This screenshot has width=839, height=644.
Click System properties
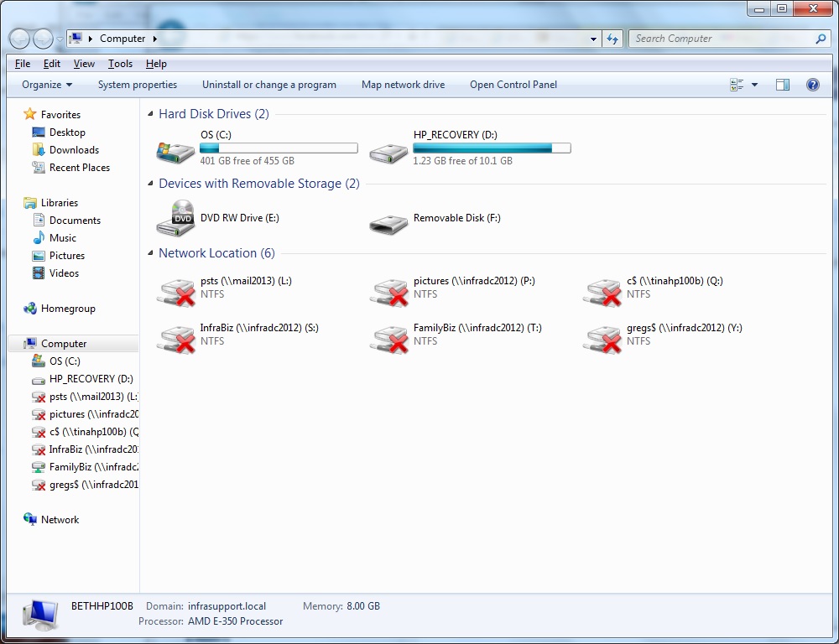(138, 85)
